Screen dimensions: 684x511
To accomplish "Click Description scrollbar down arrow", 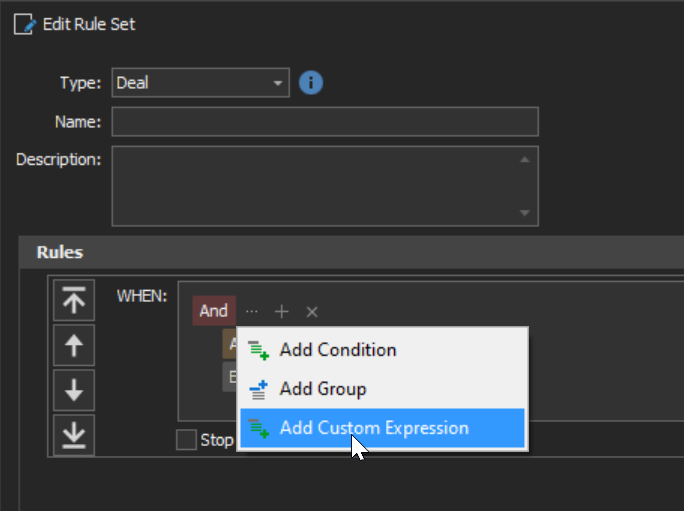I will [525, 213].
